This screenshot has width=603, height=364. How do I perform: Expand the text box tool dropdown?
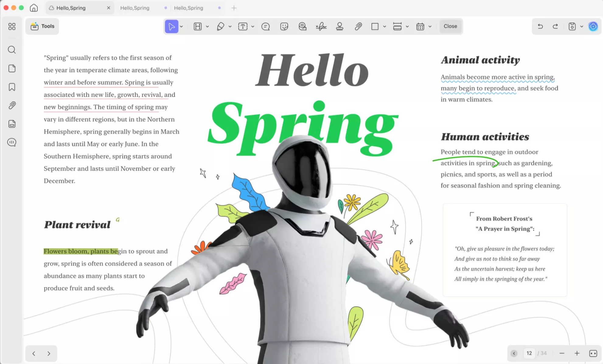pyautogui.click(x=253, y=26)
